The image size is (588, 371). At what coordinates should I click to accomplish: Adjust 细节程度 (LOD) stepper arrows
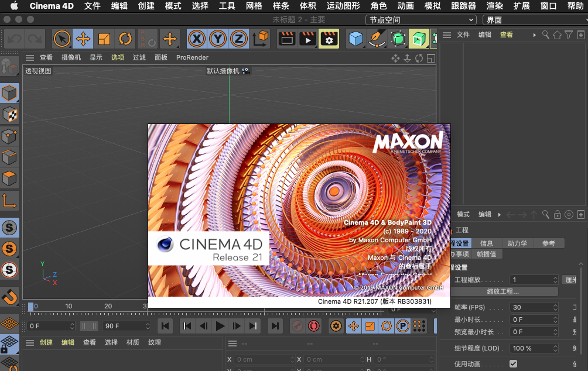(555, 348)
